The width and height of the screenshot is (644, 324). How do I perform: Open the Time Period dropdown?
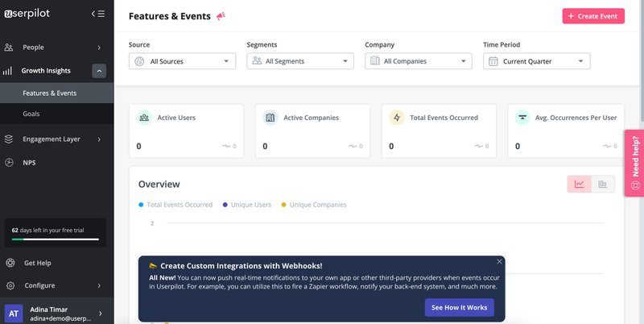pos(537,61)
